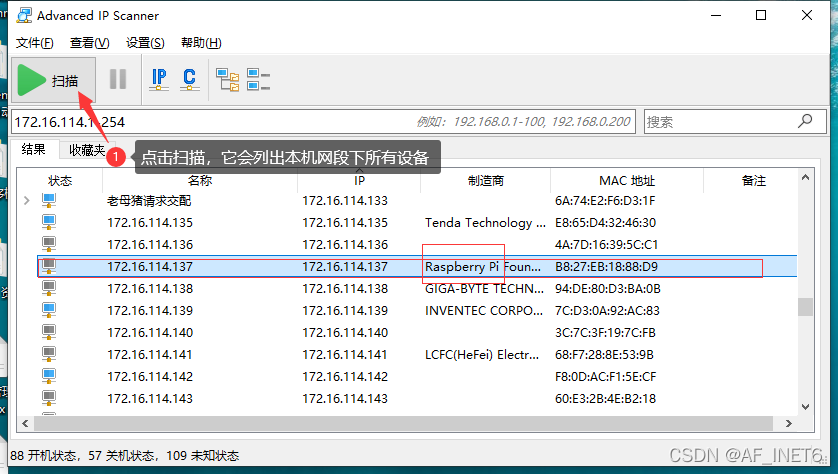Click horizontal scrollbar left arrow
Viewport: 838px width, 474px height.
pos(25,423)
